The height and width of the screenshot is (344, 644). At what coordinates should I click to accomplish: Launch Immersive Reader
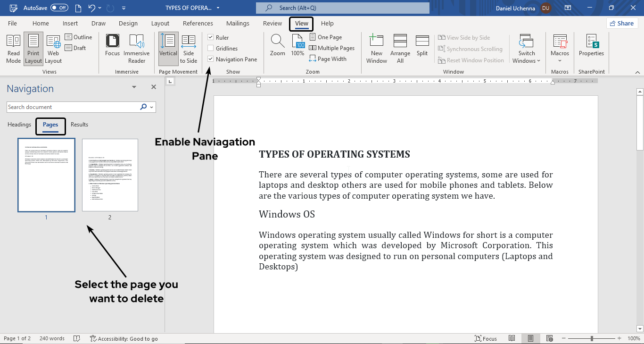point(137,49)
